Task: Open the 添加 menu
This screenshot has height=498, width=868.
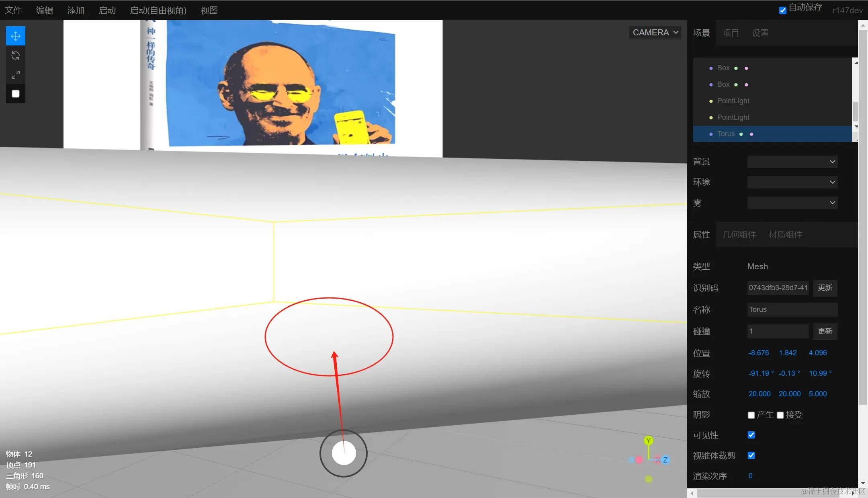Action: pyautogui.click(x=76, y=10)
